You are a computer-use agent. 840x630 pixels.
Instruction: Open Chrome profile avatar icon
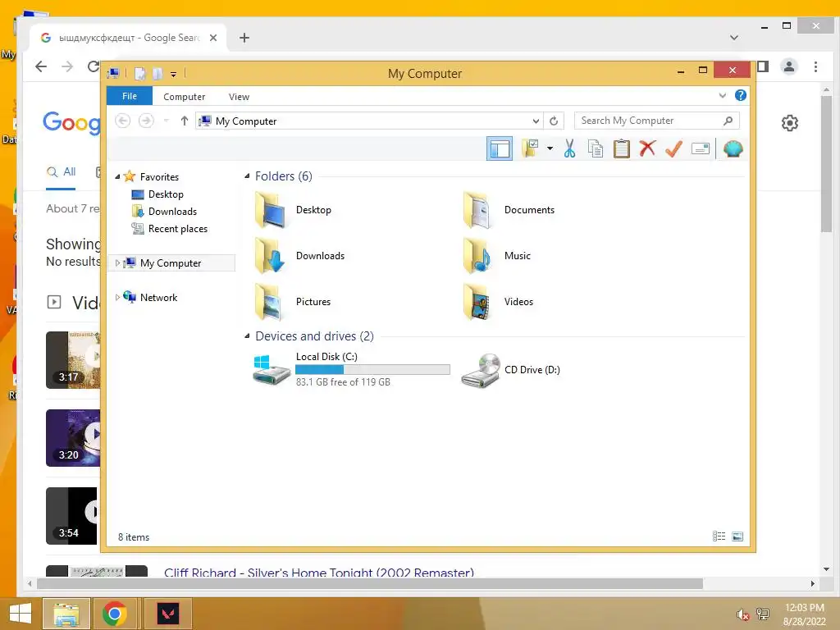click(x=789, y=66)
